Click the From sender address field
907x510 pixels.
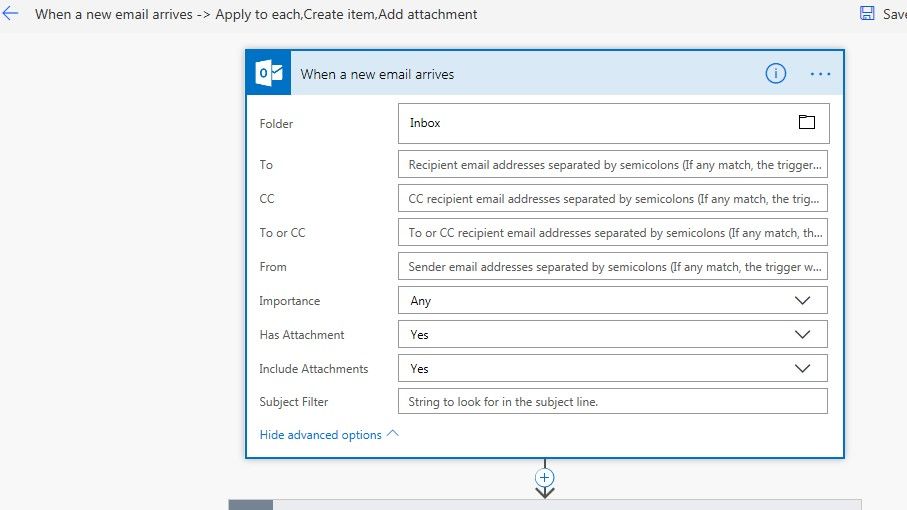click(612, 267)
